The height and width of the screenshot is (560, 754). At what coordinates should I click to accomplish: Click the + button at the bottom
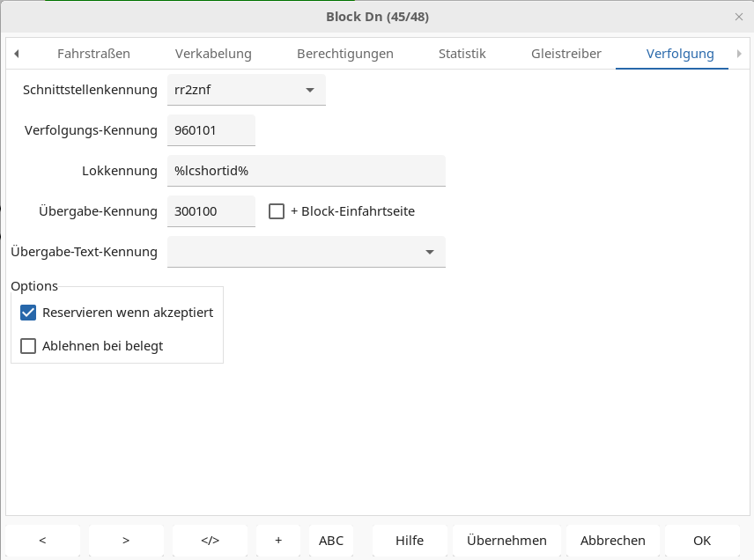278,541
